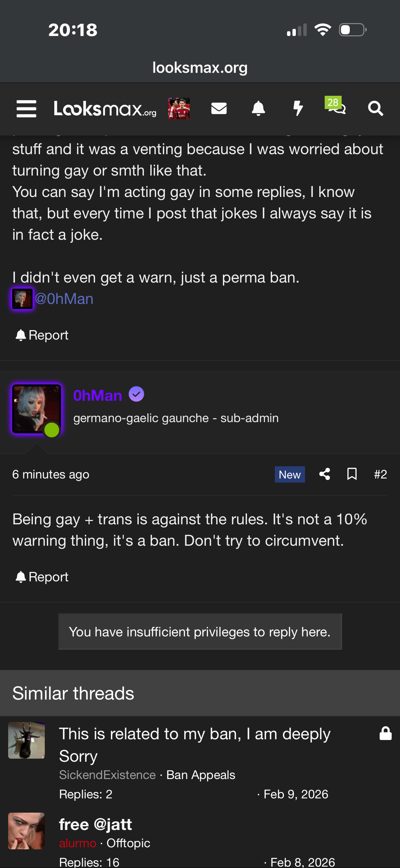
Task: Share post #2 via share icon
Action: click(325, 474)
